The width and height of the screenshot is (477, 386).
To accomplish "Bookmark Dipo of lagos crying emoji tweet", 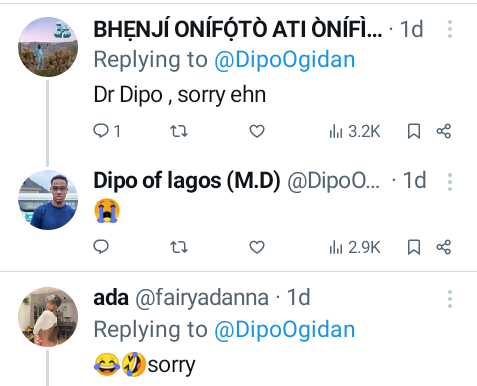I will [414, 247].
